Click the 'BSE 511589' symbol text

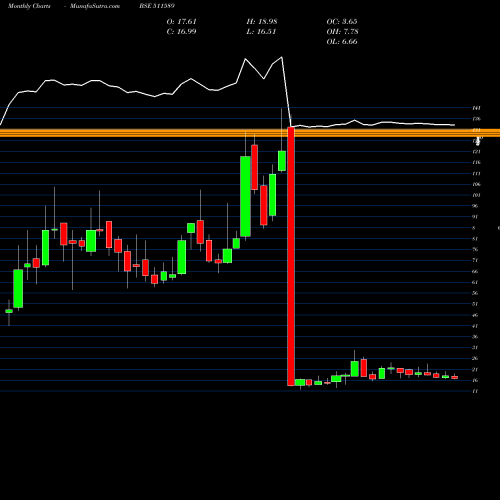[x=157, y=6]
